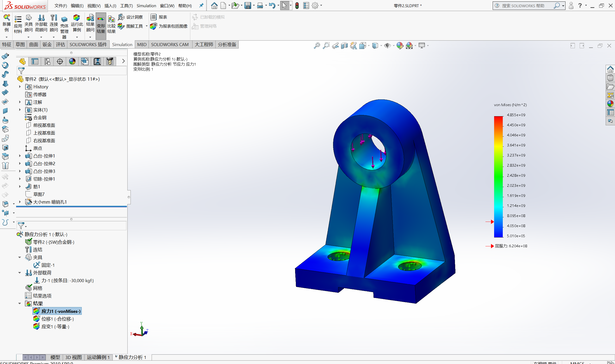Screen dimensions: 615x364
Task: Expand the 注解 tree node
Action: [x=20, y=102]
